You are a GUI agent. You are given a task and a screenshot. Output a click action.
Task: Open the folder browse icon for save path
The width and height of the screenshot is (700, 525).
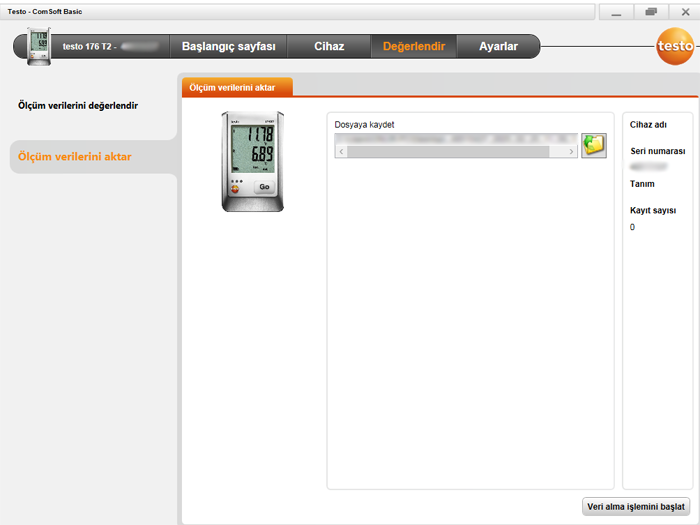pyautogui.click(x=594, y=145)
